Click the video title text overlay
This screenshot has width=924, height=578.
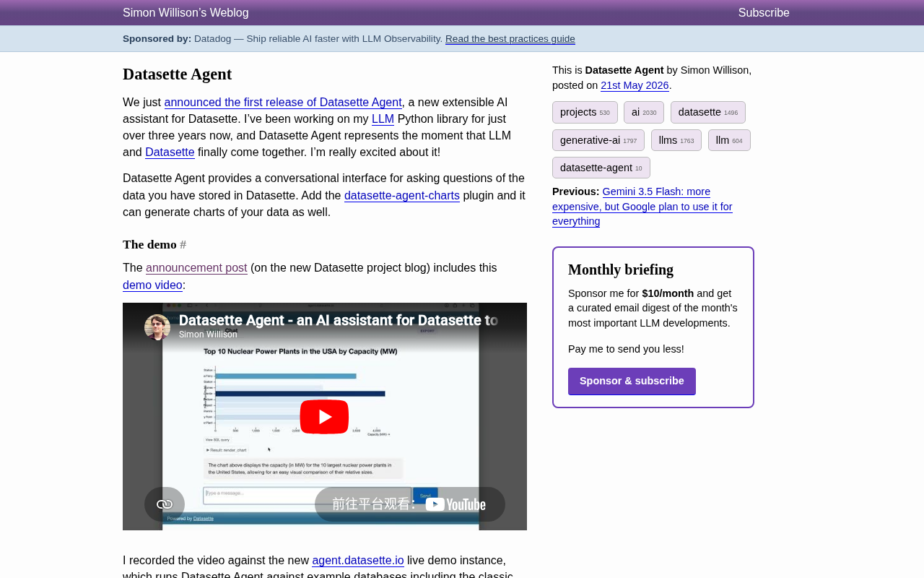[x=339, y=320]
